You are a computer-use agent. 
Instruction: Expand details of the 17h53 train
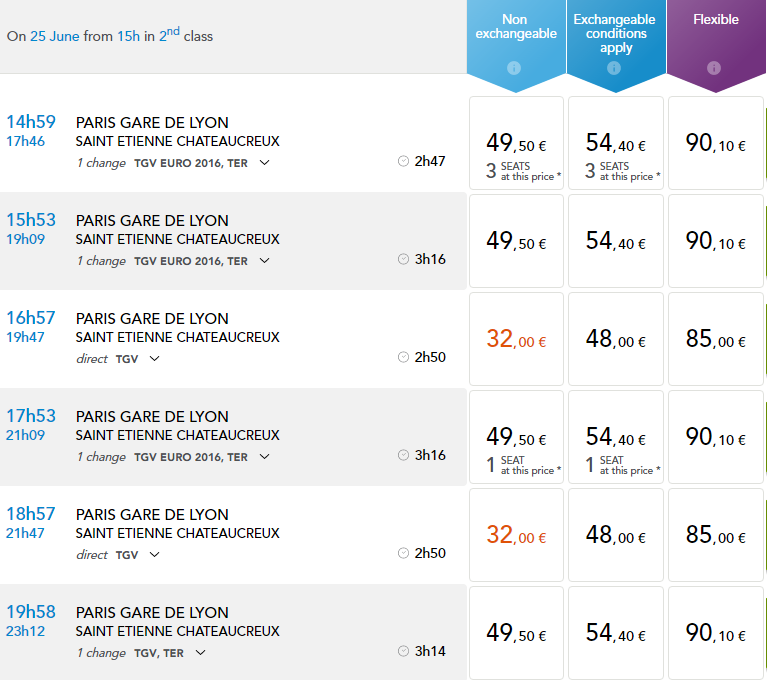click(x=264, y=457)
